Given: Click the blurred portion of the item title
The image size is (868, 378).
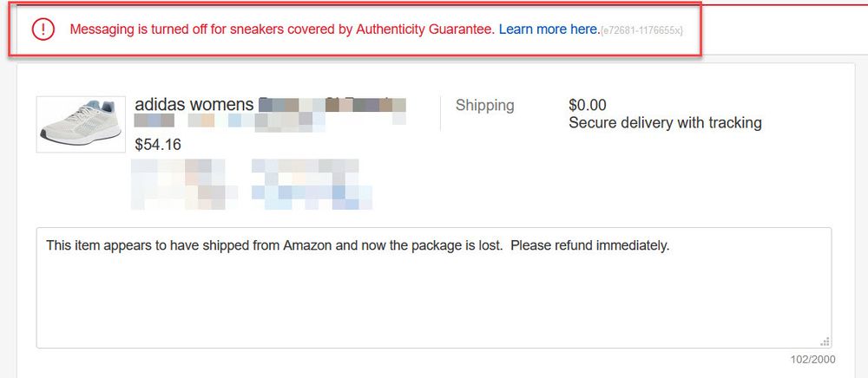Looking at the screenshot, I should tap(332, 105).
